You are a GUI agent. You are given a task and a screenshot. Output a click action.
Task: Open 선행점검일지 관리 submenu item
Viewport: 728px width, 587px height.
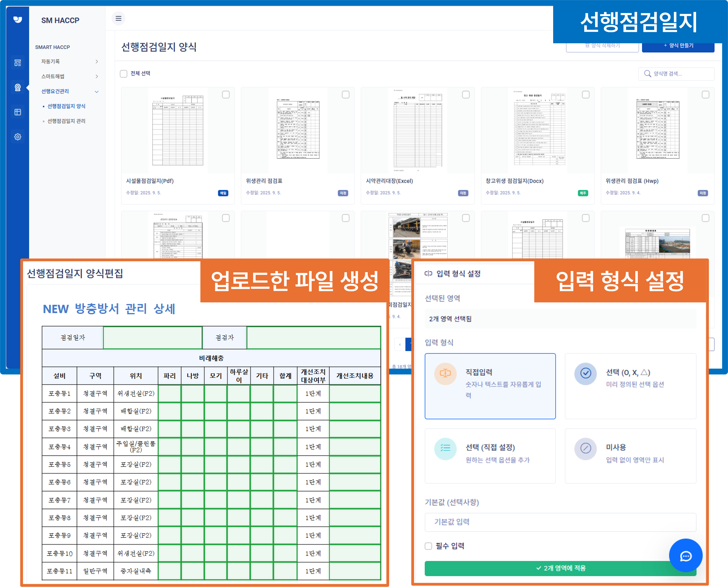[x=66, y=121]
